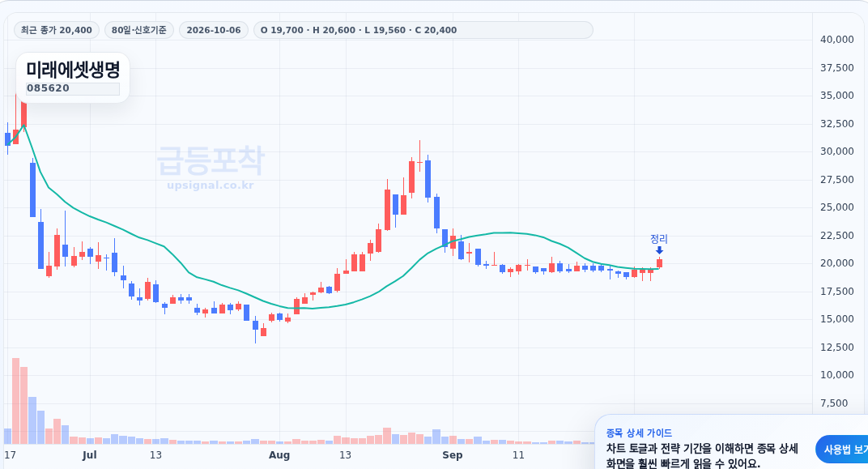Viewport: 868px width, 469px height.
Task: Click the 17,500 price axis label
Action: 837,292
